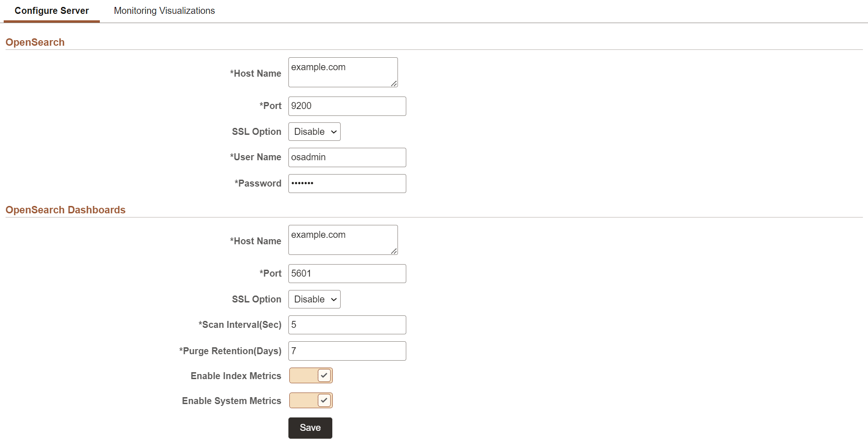868x447 pixels.
Task: Uncheck the Enable Index Metrics checkbox
Action: click(324, 375)
